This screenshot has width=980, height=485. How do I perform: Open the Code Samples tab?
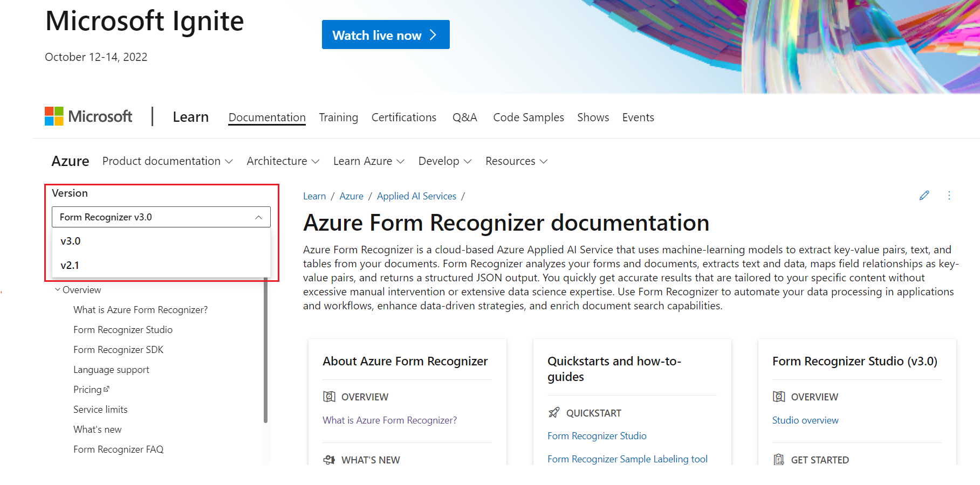[x=528, y=117]
